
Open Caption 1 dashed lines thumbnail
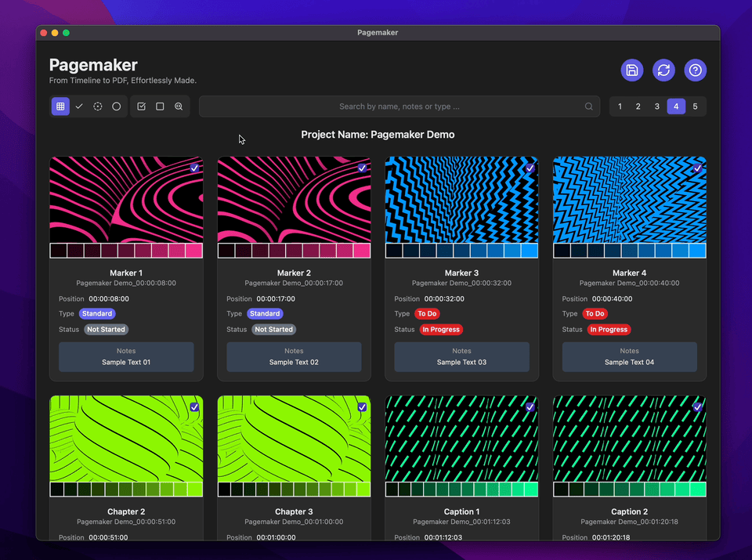click(x=462, y=439)
